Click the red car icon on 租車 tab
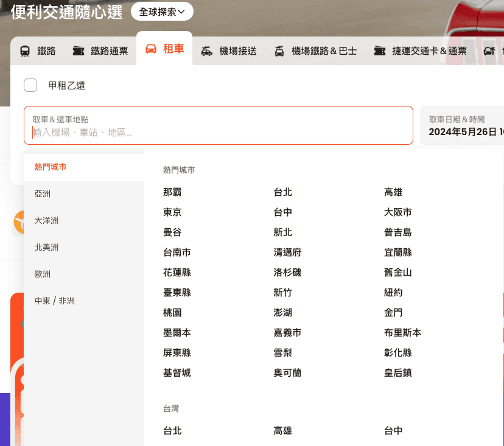The width and height of the screenshot is (504, 446). [151, 49]
